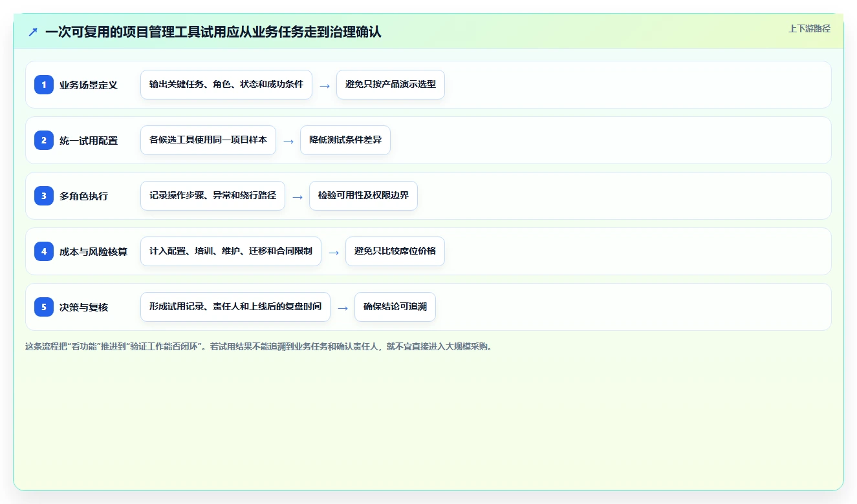
Task: Click the arrow before 检验可用性及权限边界
Action: tap(298, 196)
